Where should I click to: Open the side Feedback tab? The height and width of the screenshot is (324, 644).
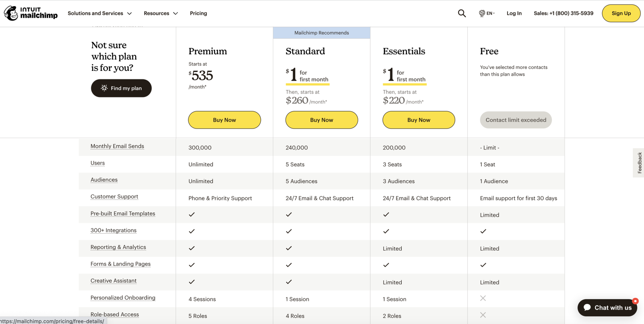point(639,163)
